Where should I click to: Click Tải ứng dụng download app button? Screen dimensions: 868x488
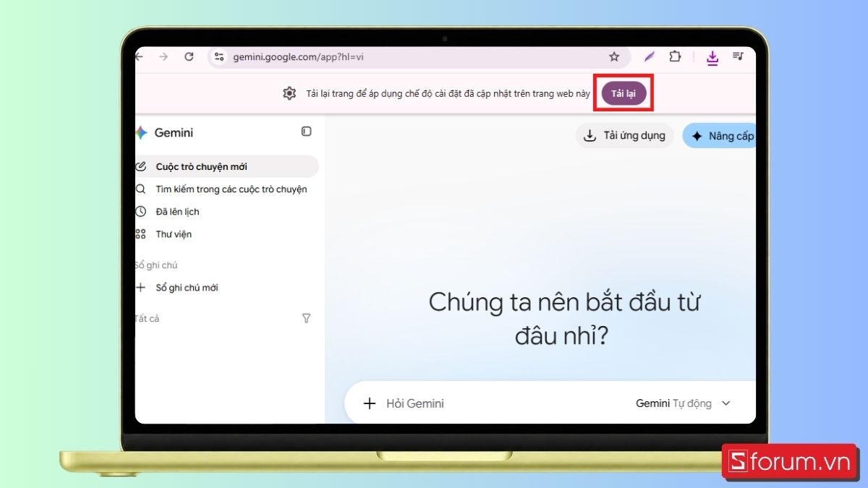625,135
